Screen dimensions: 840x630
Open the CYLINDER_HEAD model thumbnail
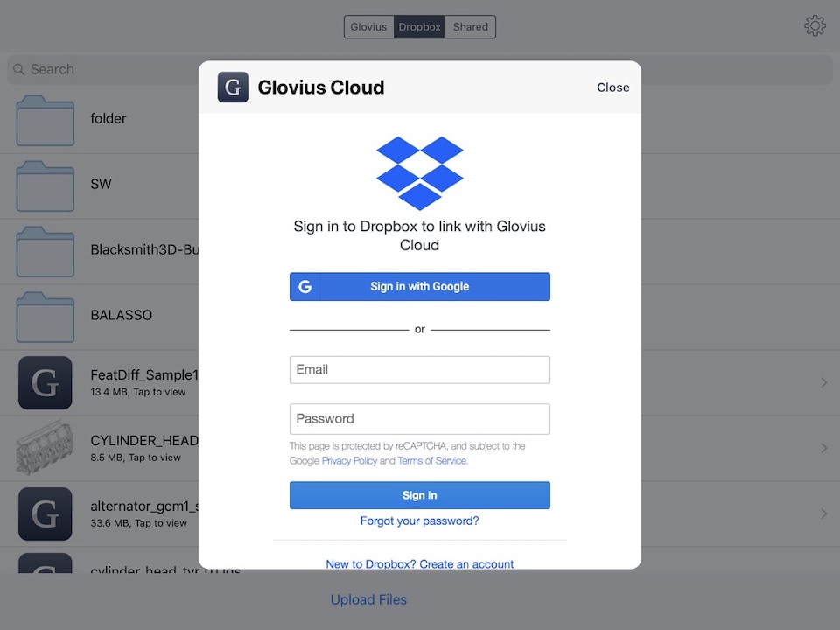(x=45, y=448)
